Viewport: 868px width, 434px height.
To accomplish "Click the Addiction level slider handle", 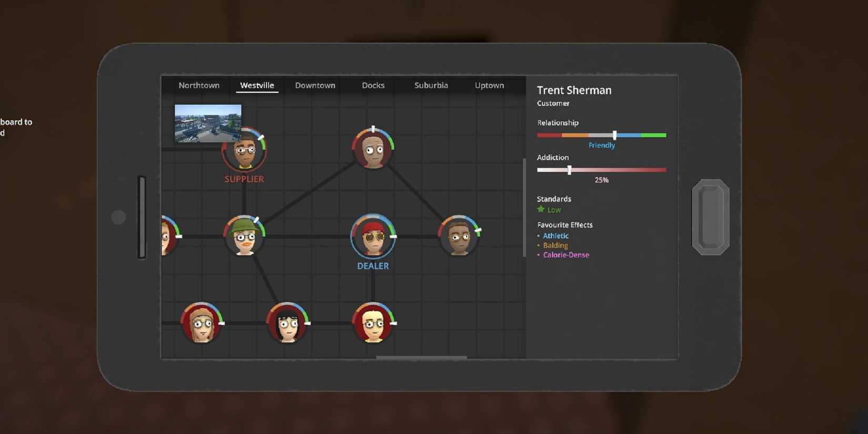I will (x=569, y=170).
